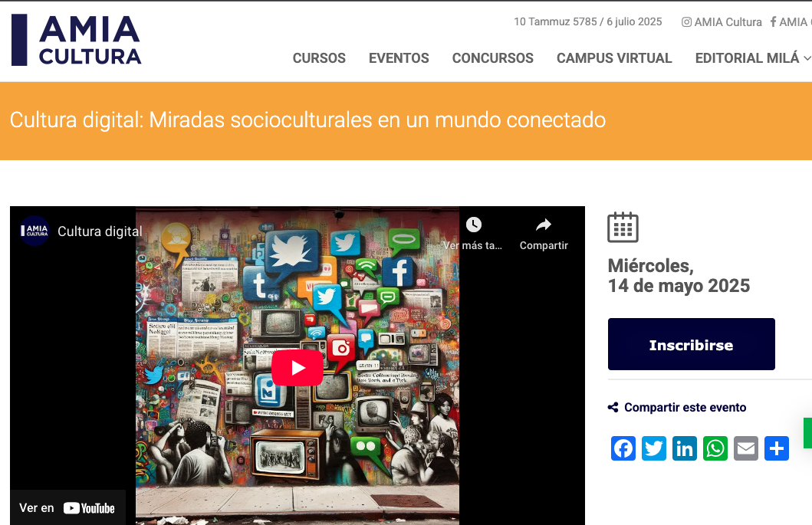Open the CAMPUS VIRTUAL section
The width and height of the screenshot is (812, 525).
pyautogui.click(x=614, y=58)
